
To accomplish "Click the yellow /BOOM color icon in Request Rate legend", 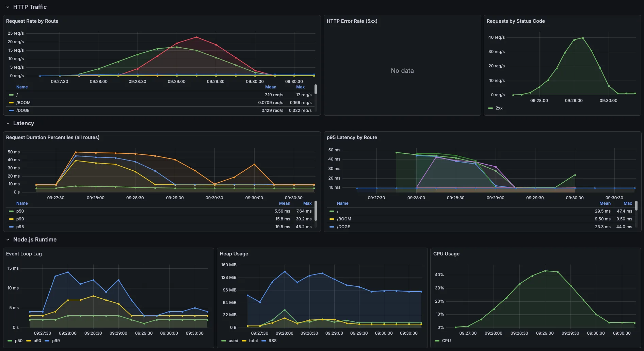I will tap(11, 103).
